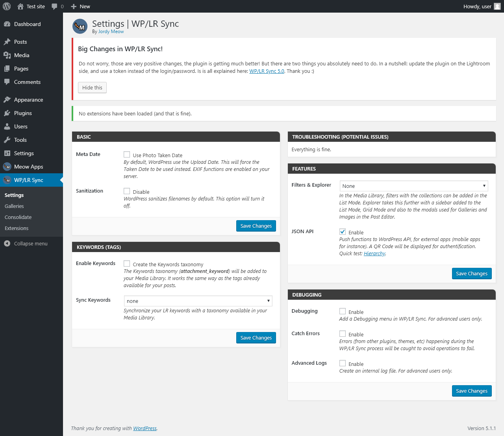Click Howdy, user account text
The width and height of the screenshot is (504, 436).
477,6
